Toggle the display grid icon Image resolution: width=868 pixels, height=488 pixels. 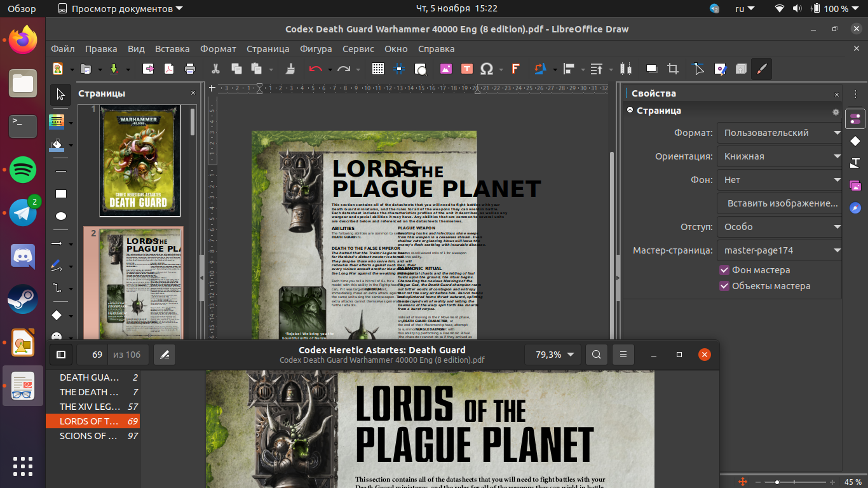(378, 69)
